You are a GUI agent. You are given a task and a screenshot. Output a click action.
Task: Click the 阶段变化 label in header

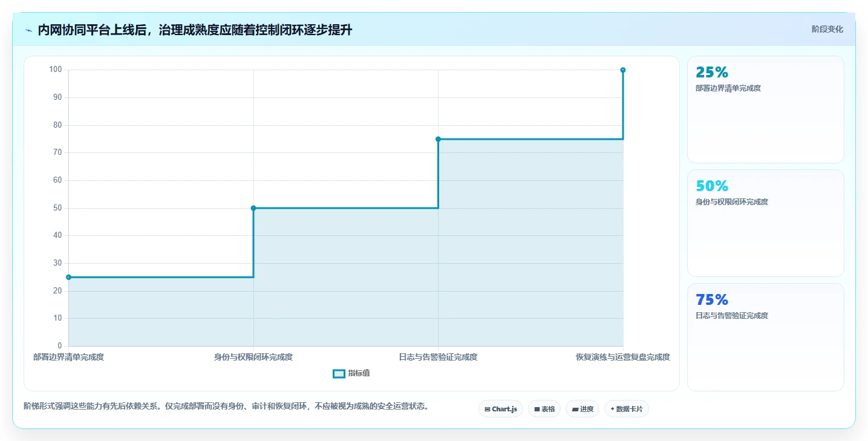click(x=827, y=29)
